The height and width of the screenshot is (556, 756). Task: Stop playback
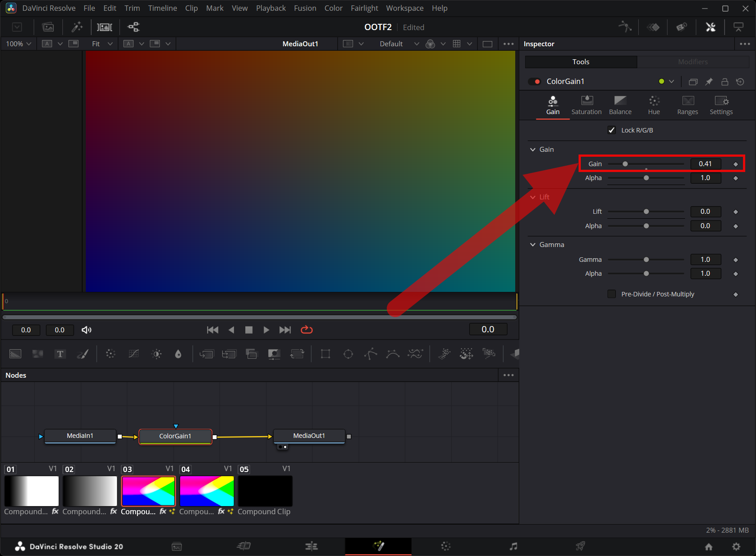click(249, 330)
